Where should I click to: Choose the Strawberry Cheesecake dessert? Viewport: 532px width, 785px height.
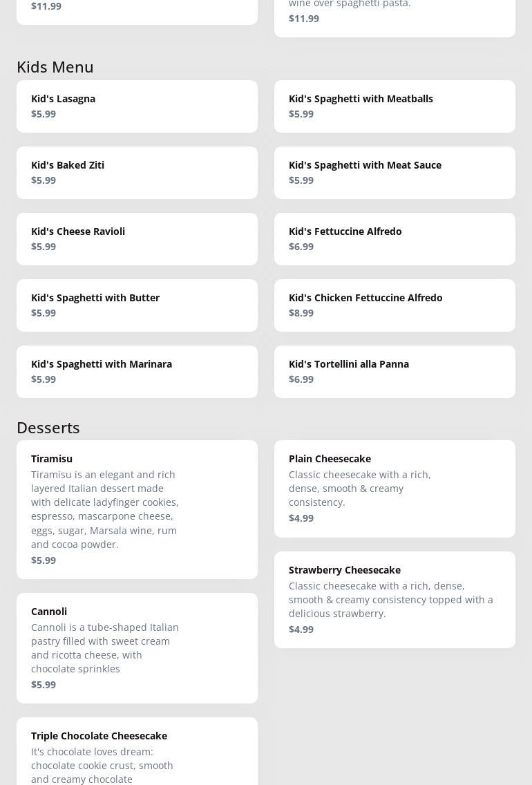click(x=395, y=599)
